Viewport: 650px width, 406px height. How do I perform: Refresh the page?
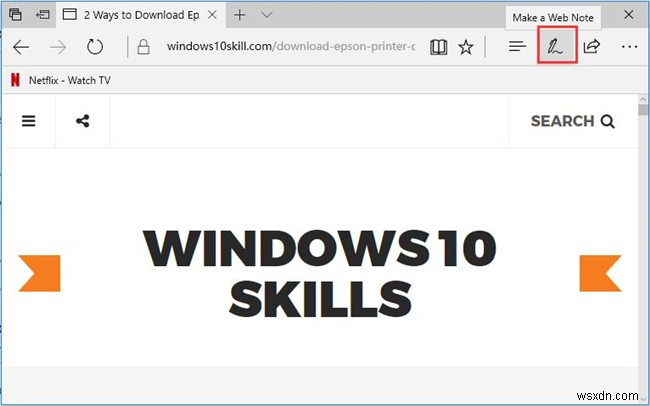coord(95,47)
